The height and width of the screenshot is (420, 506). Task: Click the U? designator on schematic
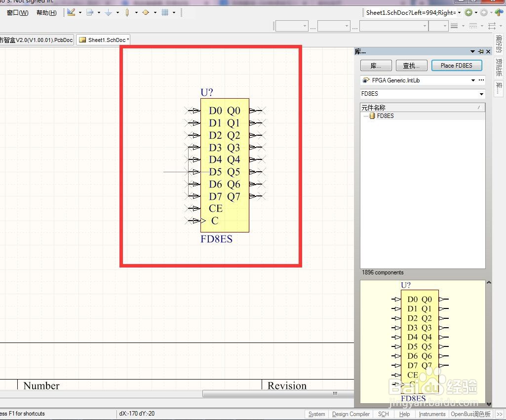click(206, 93)
